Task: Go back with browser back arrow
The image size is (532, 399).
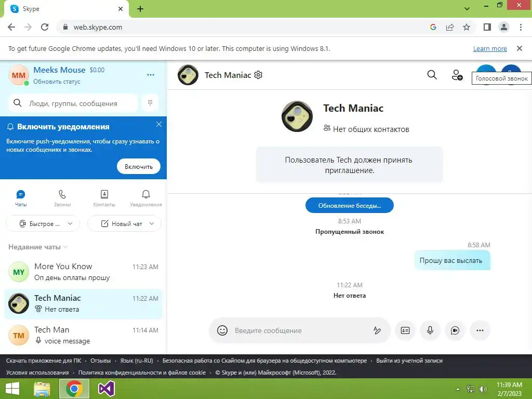Action: [x=11, y=27]
